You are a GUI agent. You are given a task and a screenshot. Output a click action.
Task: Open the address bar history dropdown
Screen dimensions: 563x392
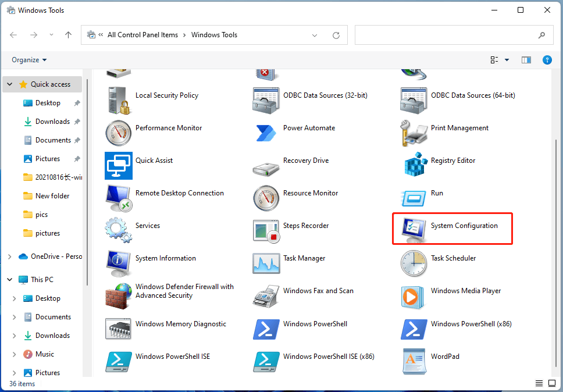[315, 35]
